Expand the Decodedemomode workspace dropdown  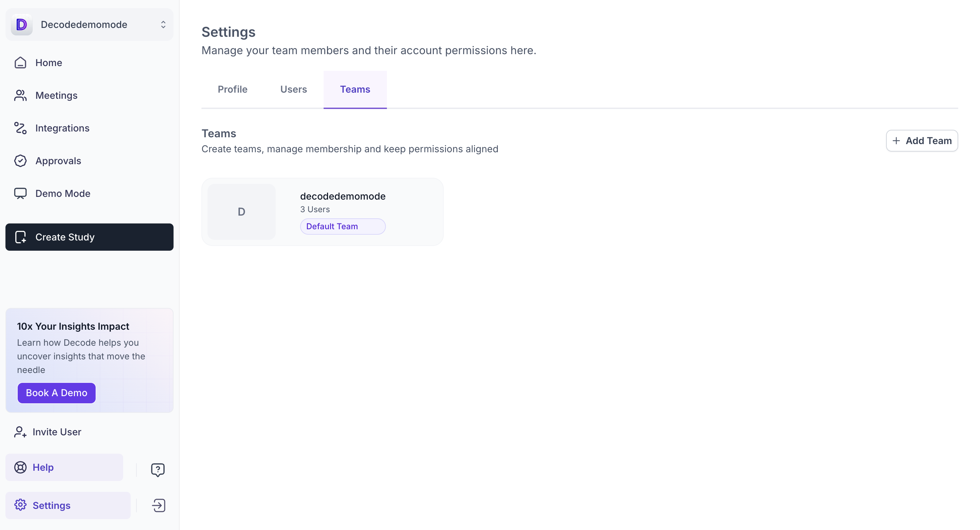163,25
